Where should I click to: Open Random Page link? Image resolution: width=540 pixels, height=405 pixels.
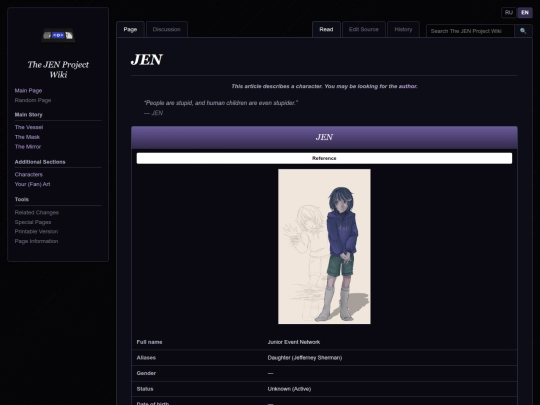(x=33, y=100)
